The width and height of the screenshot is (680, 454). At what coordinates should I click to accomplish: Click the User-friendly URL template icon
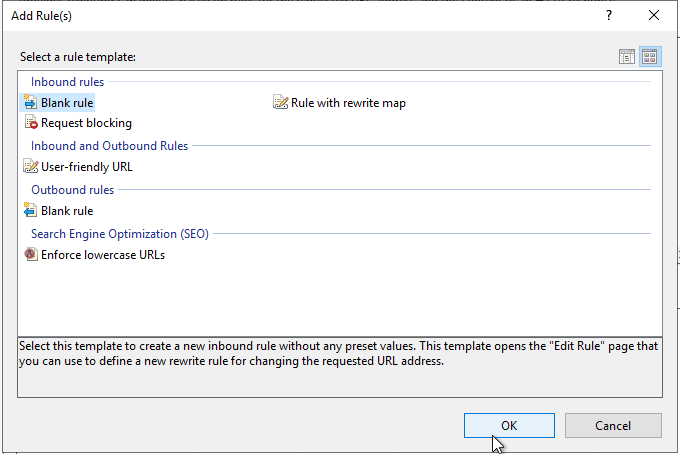(30, 167)
